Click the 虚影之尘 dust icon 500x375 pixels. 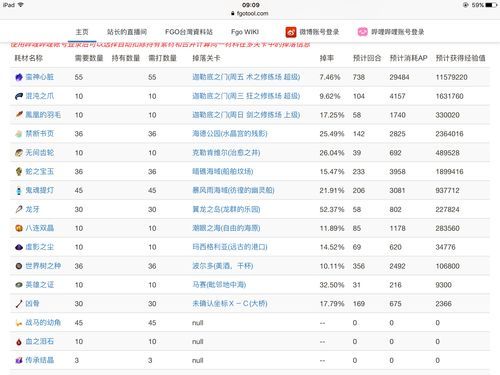pyautogui.click(x=19, y=247)
